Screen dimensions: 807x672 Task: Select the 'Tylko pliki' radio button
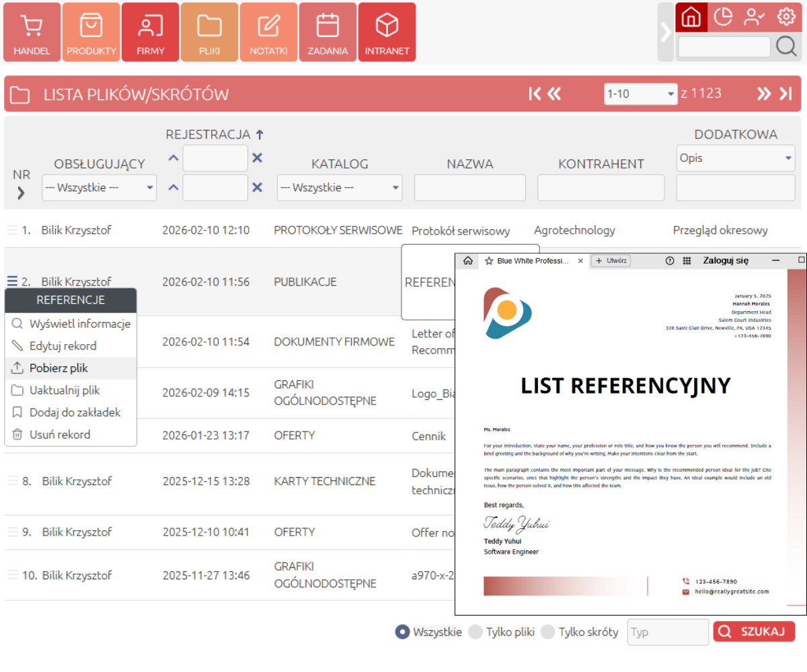pos(477,632)
